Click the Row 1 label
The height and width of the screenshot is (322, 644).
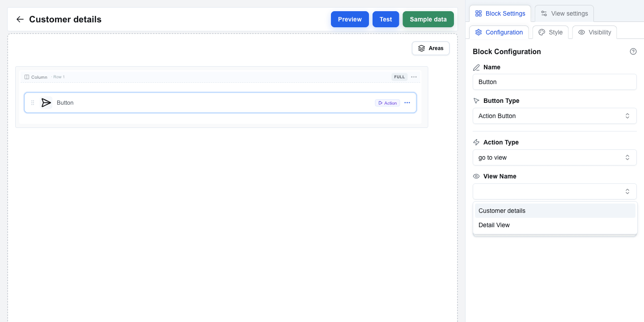point(59,77)
